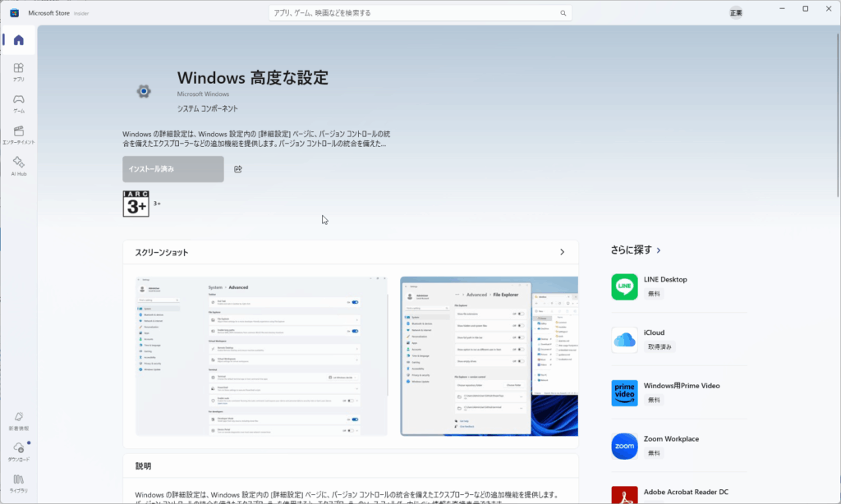Open 新着情報 in the sidebar
Image resolution: width=841 pixels, height=504 pixels.
tap(19, 421)
